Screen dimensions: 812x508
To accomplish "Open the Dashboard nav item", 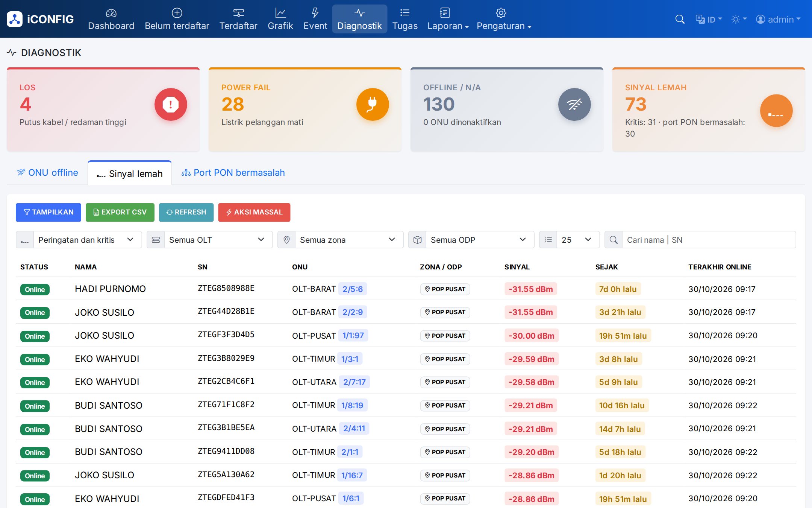I will 111,19.
